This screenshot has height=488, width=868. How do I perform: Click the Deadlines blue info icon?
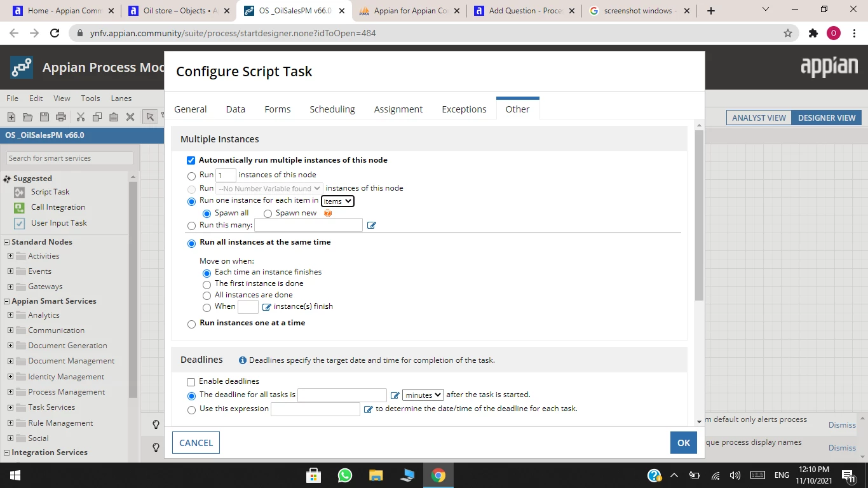[243, 360]
